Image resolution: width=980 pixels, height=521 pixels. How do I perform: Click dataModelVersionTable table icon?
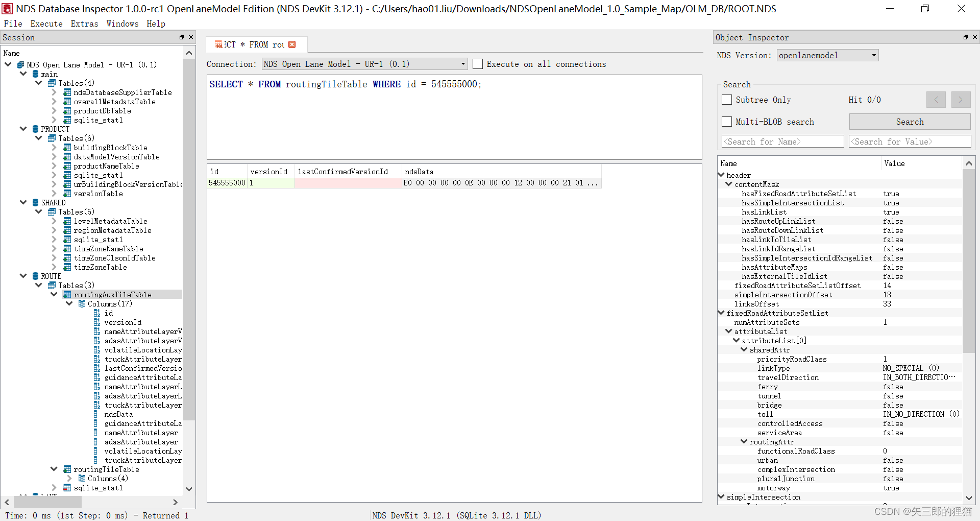[x=67, y=157]
